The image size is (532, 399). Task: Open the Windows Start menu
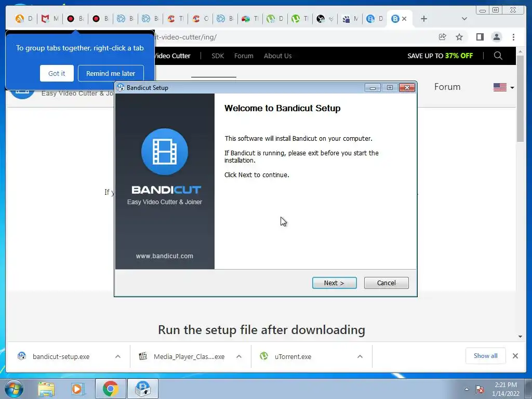pyautogui.click(x=14, y=389)
